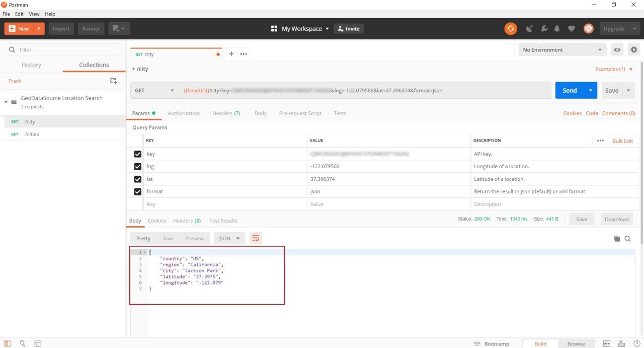The height and width of the screenshot is (348, 644).
Task: Open find and replace in status bar
Action: [23, 343]
